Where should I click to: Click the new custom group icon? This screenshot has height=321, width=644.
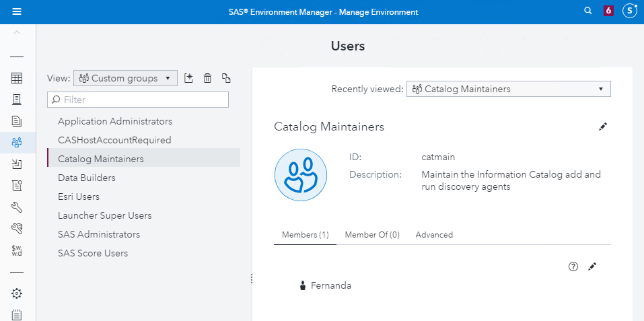[188, 79]
